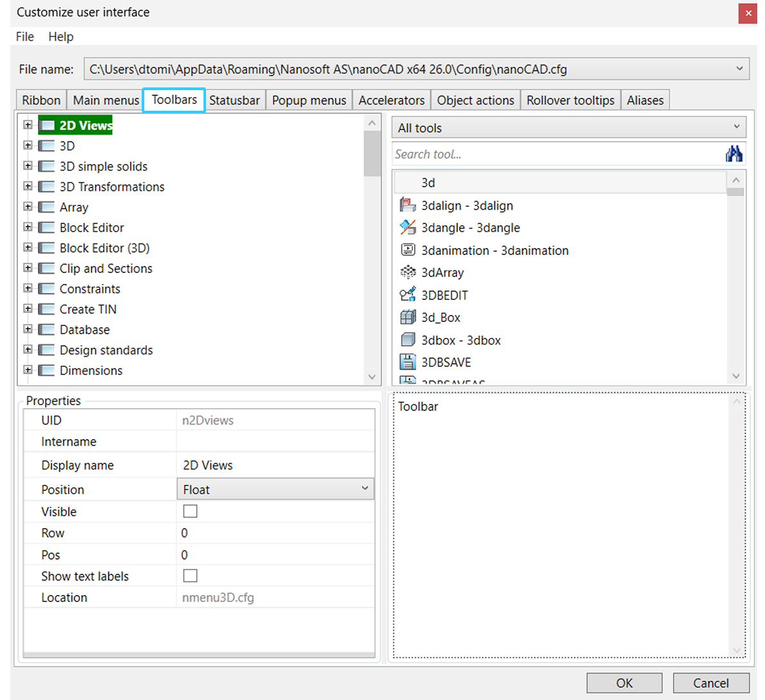The height and width of the screenshot is (700, 765).
Task: Expand the 3D Transformations node
Action: 28,186
